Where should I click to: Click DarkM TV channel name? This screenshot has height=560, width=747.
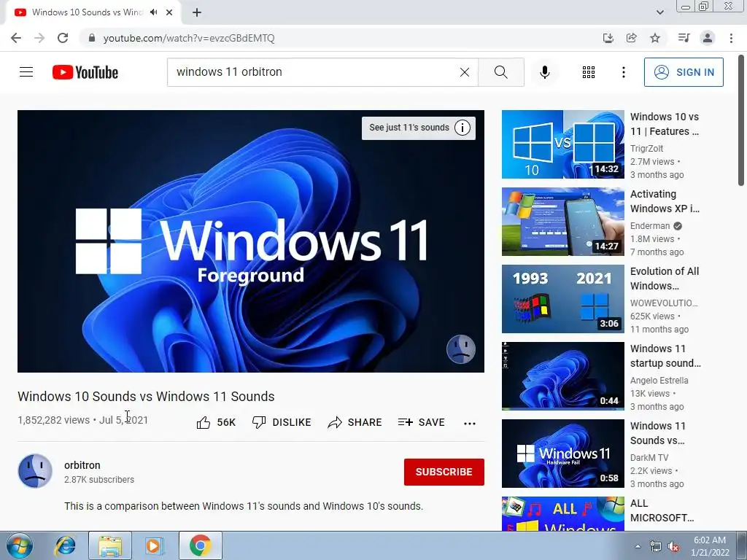point(649,458)
